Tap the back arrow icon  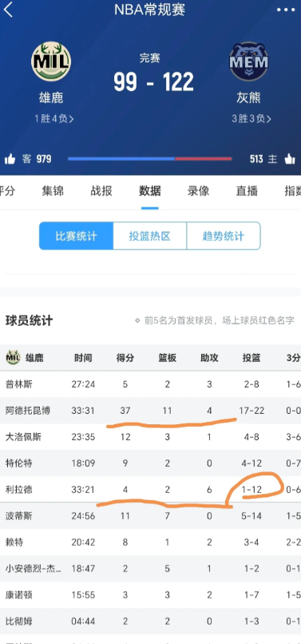click(x=8, y=10)
